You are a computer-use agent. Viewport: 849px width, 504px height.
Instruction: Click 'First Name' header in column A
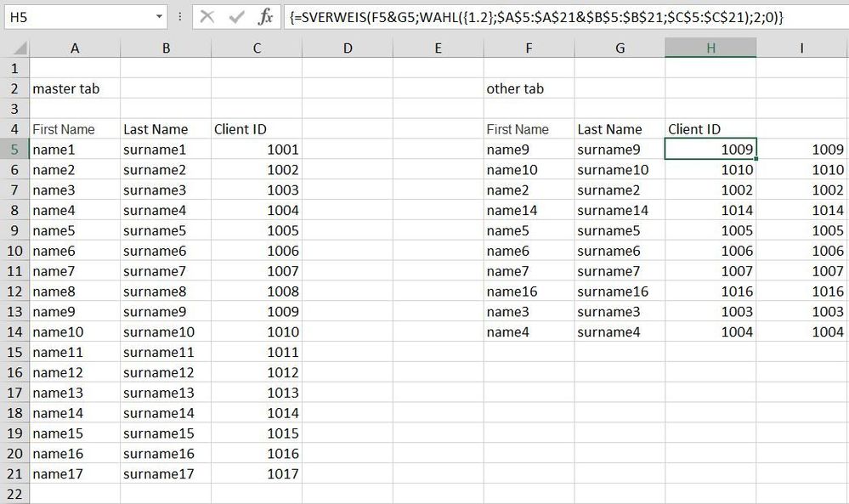[75, 129]
